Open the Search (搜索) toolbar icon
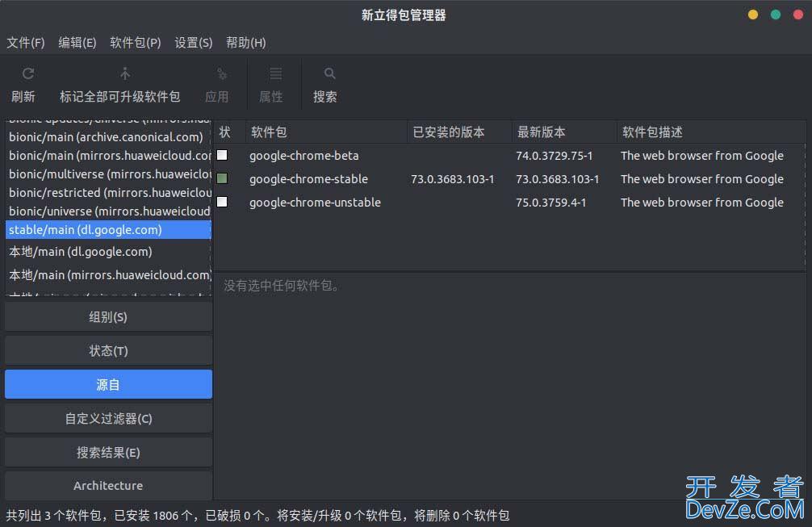The image size is (812, 527). pyautogui.click(x=330, y=73)
